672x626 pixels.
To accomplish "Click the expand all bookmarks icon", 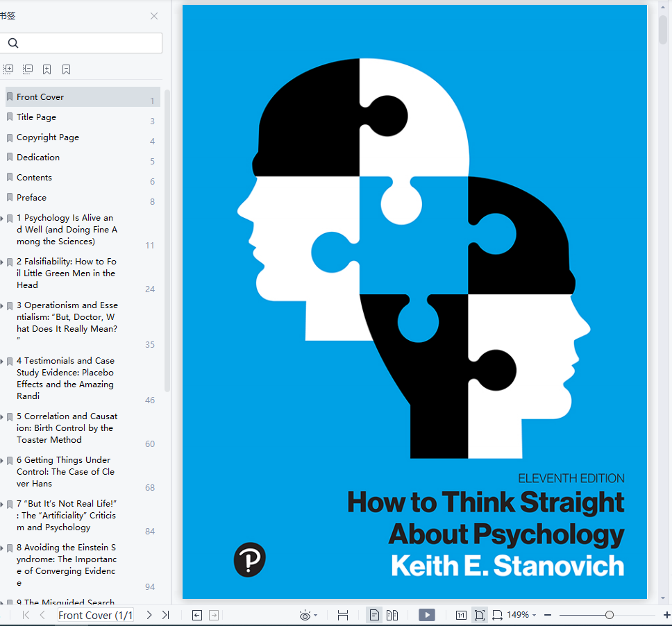I will point(8,69).
